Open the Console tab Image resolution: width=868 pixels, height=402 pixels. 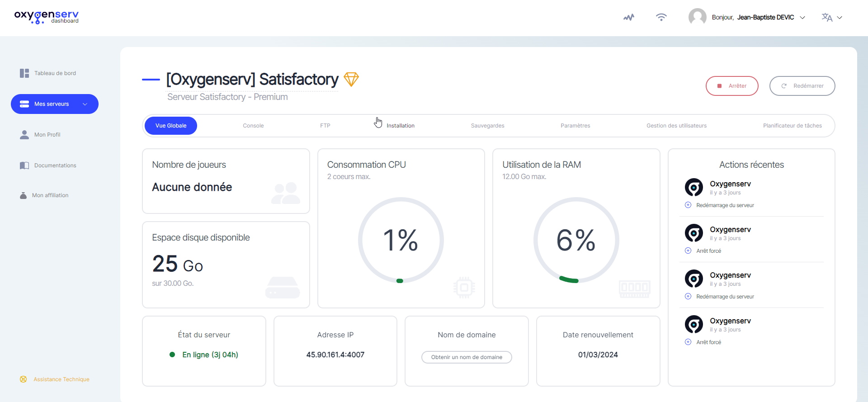pyautogui.click(x=253, y=126)
